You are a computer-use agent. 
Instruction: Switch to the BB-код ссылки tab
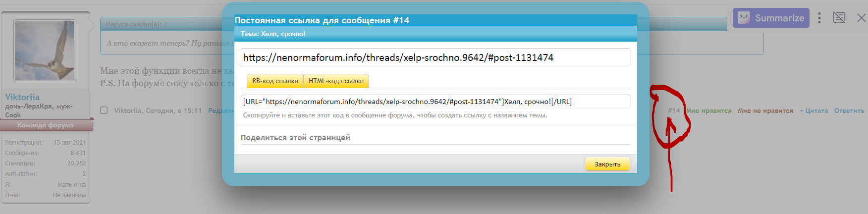275,81
